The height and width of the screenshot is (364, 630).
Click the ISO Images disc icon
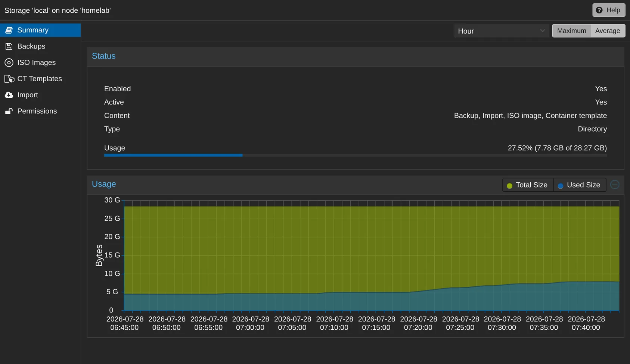(x=9, y=63)
